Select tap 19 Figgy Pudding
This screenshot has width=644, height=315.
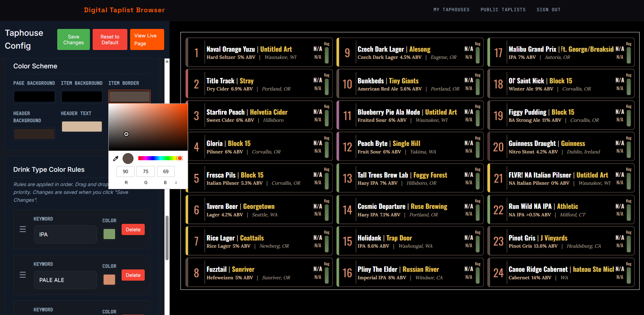click(x=561, y=115)
